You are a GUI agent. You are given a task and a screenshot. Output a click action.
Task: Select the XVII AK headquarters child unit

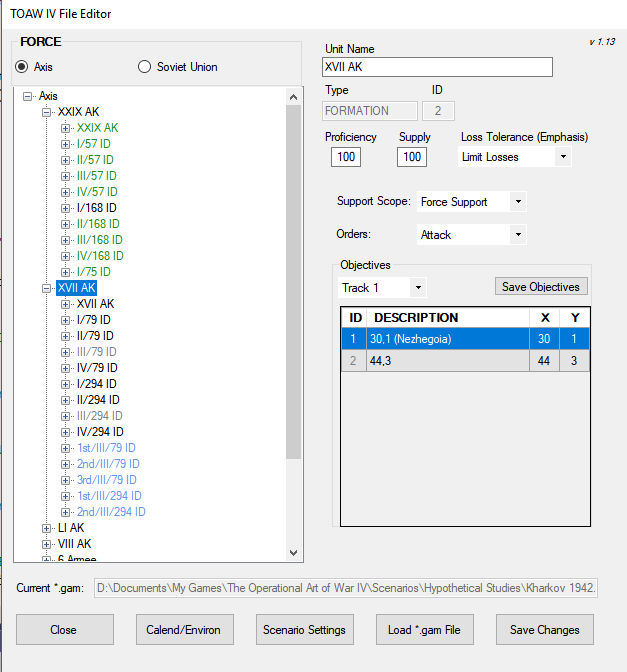(95, 304)
